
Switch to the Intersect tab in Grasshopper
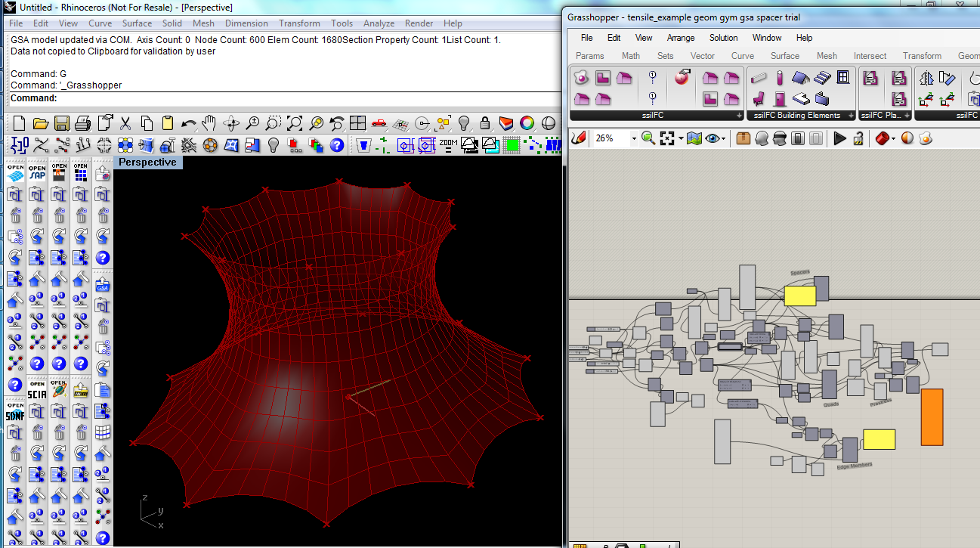tap(870, 56)
